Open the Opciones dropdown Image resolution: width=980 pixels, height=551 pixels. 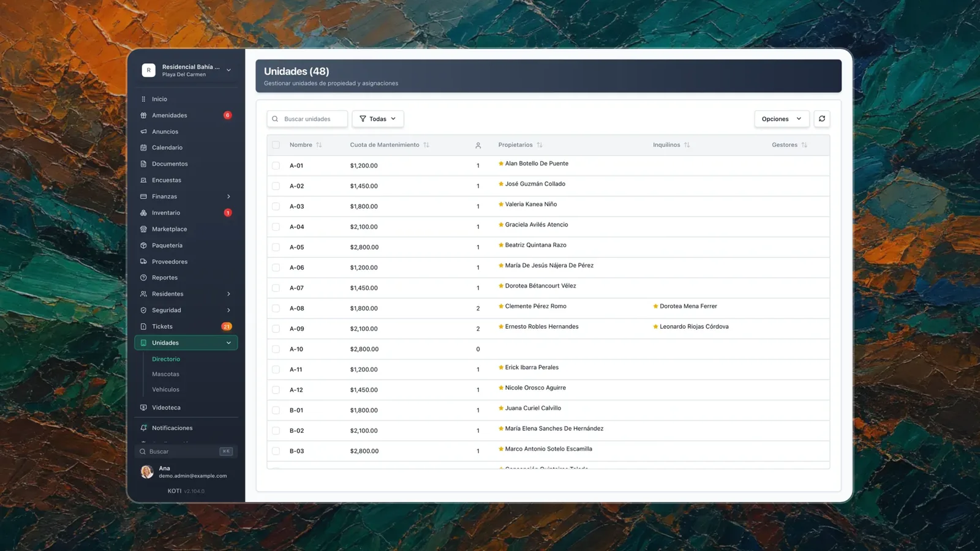[x=782, y=119]
